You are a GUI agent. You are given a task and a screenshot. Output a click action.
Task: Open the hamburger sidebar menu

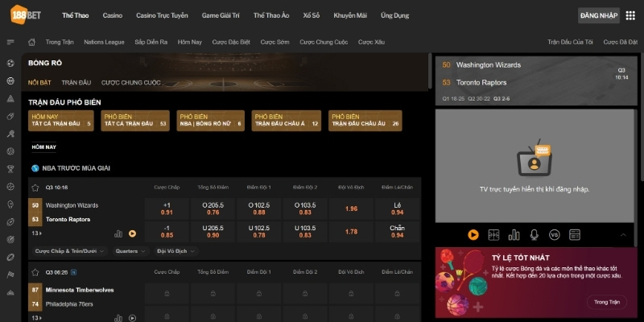(x=10, y=42)
